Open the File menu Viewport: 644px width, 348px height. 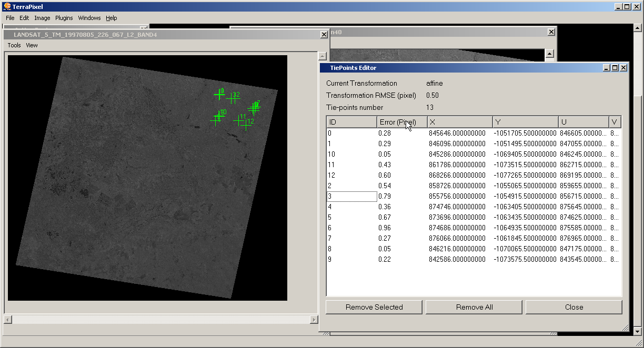[x=10, y=18]
